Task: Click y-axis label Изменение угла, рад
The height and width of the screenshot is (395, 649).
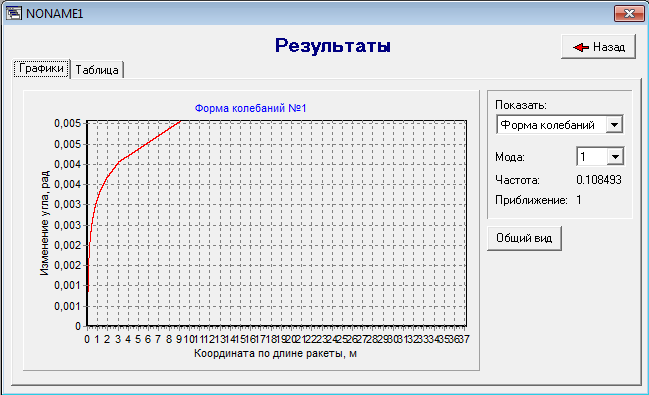Action: coord(44,223)
